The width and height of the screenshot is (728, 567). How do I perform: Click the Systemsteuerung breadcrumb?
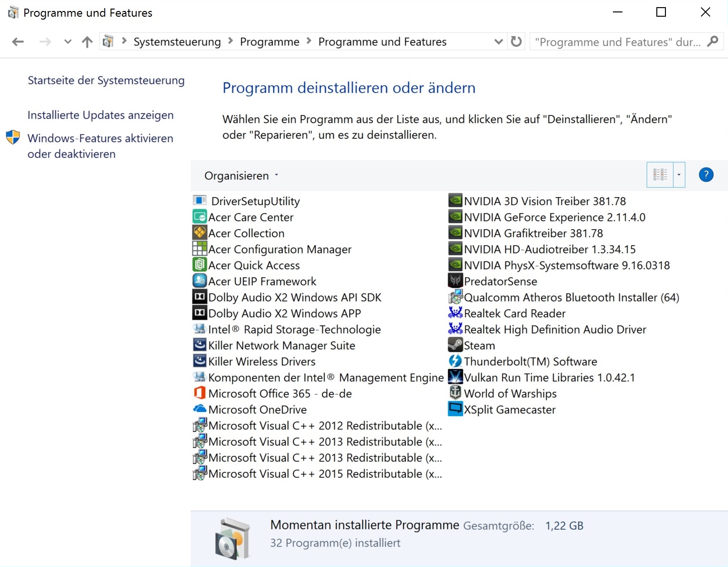pyautogui.click(x=177, y=42)
